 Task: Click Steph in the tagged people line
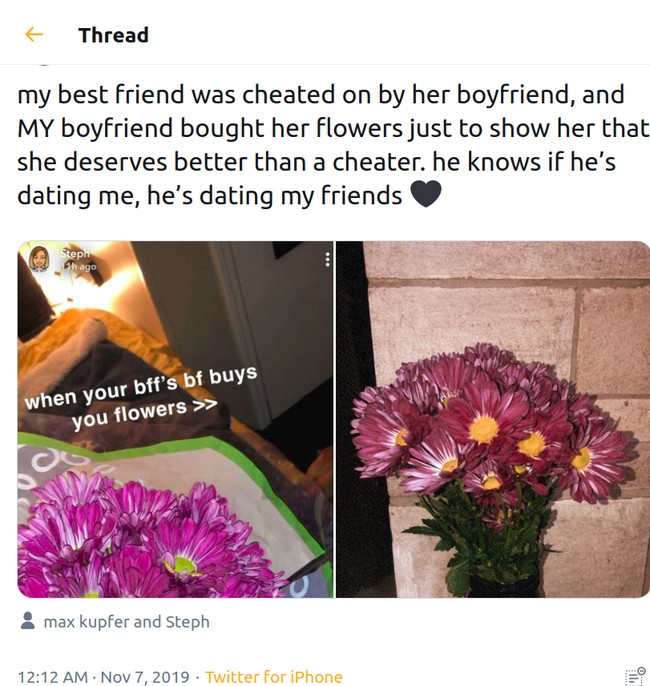187,622
